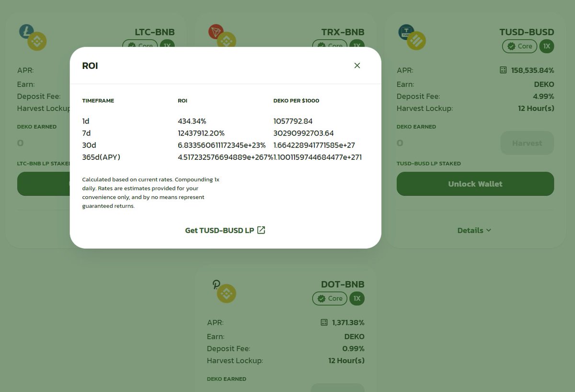Click the DEKO per $1000 value 1057792.84
This screenshot has height=392, width=575.
coord(293,122)
